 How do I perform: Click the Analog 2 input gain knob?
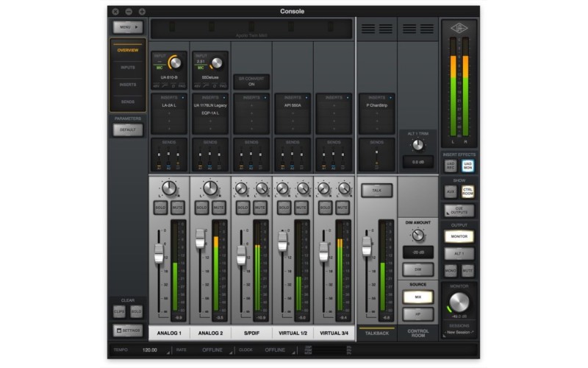click(216, 63)
